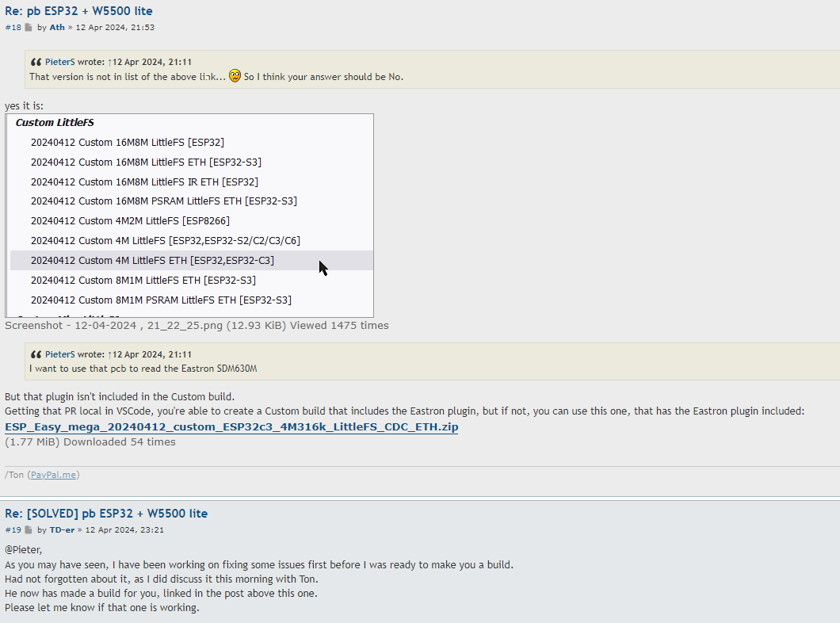
Task: Open PieterS profile in first quote
Action: click(x=60, y=62)
